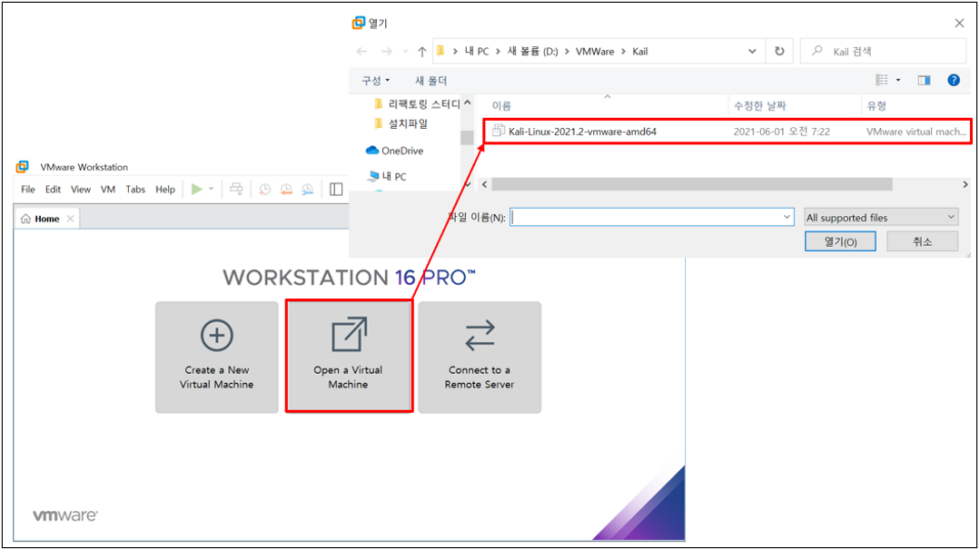The width and height of the screenshot is (980, 549).
Task: Open the View menu in VMware
Action: click(81, 190)
